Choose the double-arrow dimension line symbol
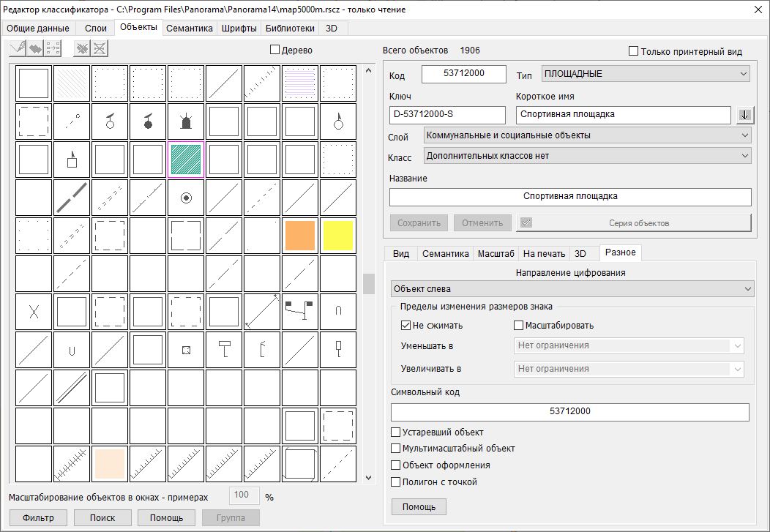The image size is (770, 532). tap(262, 312)
